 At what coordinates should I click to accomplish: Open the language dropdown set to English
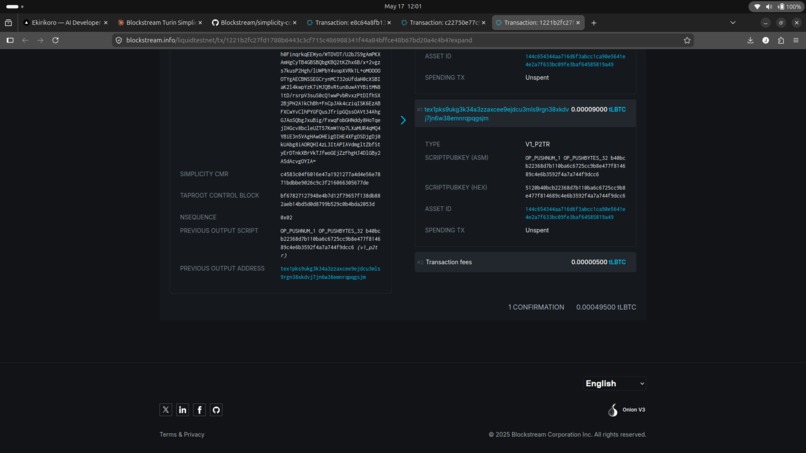tap(615, 384)
